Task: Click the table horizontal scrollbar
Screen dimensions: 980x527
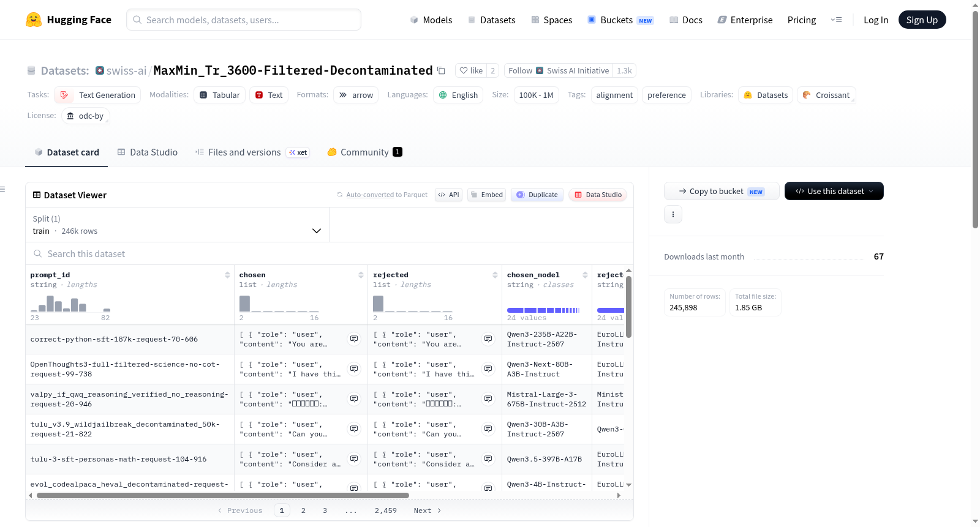Action: (x=223, y=495)
